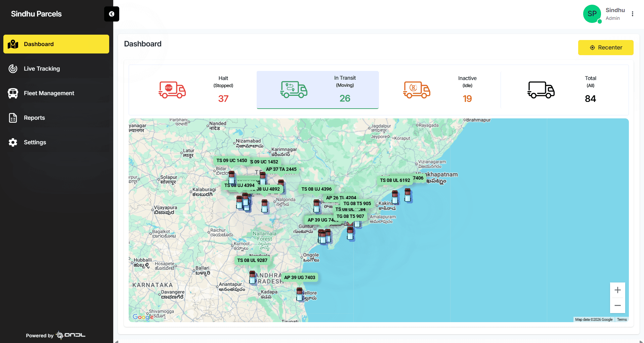Open Google Maps Terms link
This screenshot has width=644, height=343.
622,319
